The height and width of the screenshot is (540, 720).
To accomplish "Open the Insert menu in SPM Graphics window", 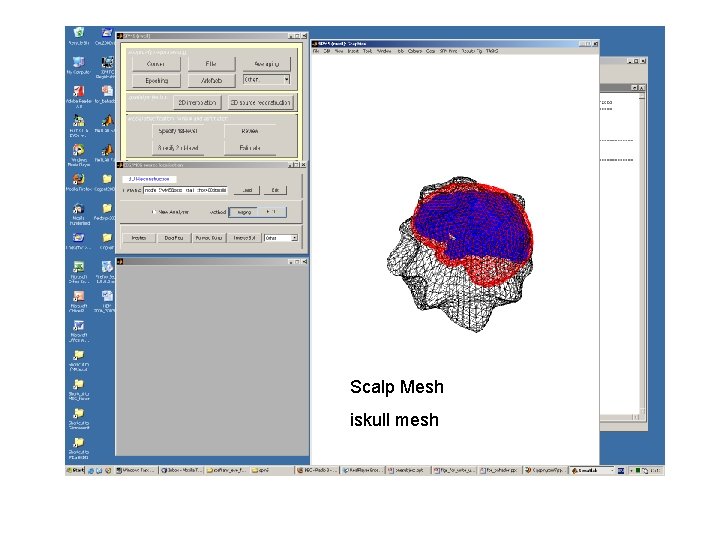I will pos(353,51).
